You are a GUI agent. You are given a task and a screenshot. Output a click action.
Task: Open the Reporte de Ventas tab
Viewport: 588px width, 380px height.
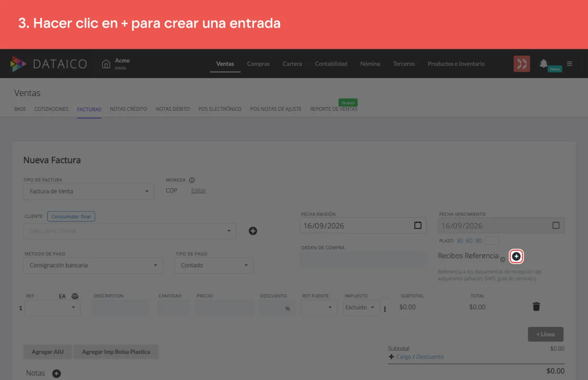click(334, 109)
